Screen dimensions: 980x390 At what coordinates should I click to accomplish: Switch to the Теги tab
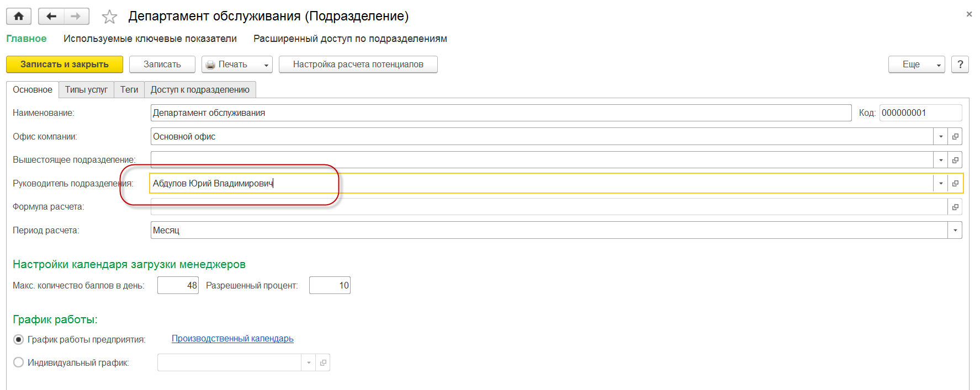[129, 89]
